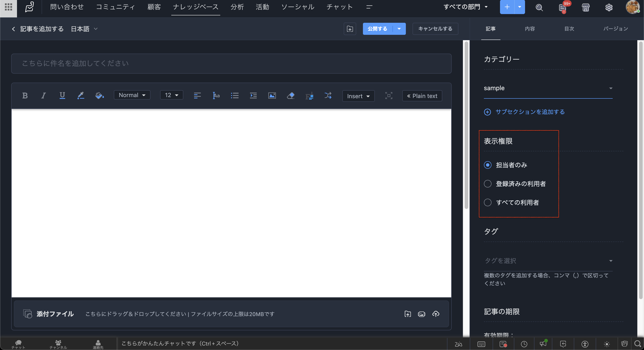Expand the font size 12 dropdown

click(172, 95)
